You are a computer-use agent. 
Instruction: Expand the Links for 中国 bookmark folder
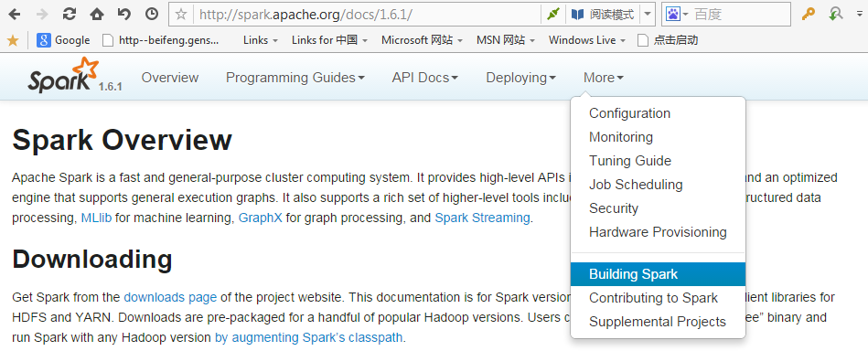point(329,40)
